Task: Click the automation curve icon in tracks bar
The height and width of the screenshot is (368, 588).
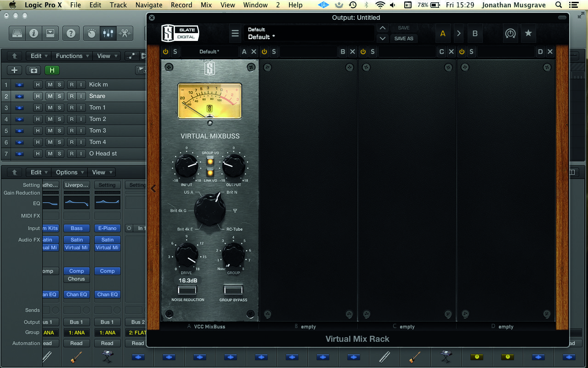Action: (132, 56)
